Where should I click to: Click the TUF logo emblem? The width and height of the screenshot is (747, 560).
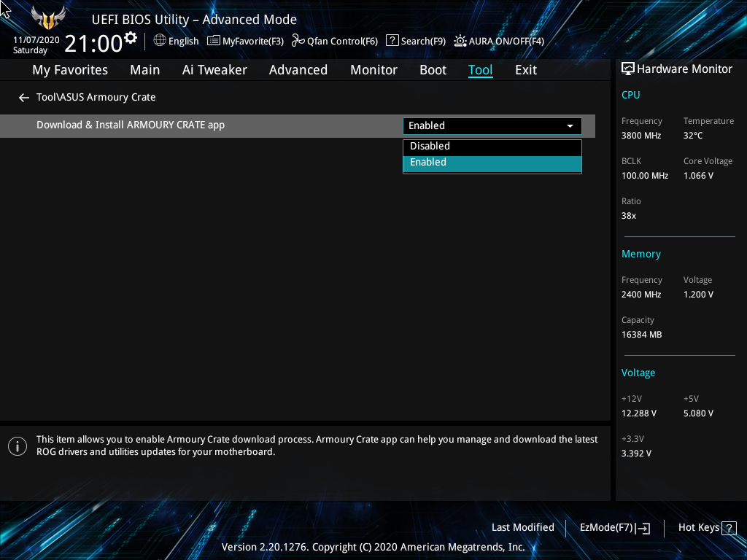(48, 19)
